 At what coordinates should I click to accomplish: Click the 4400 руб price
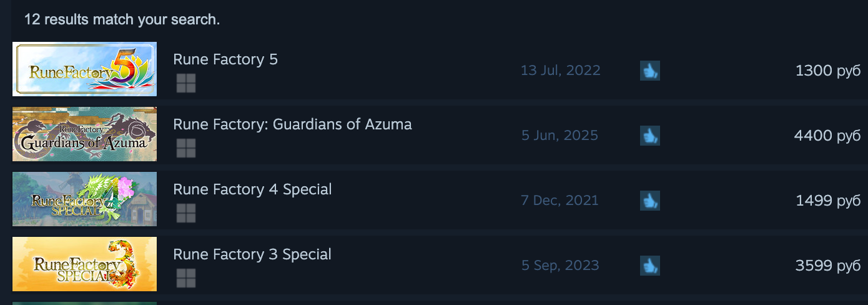pos(827,136)
